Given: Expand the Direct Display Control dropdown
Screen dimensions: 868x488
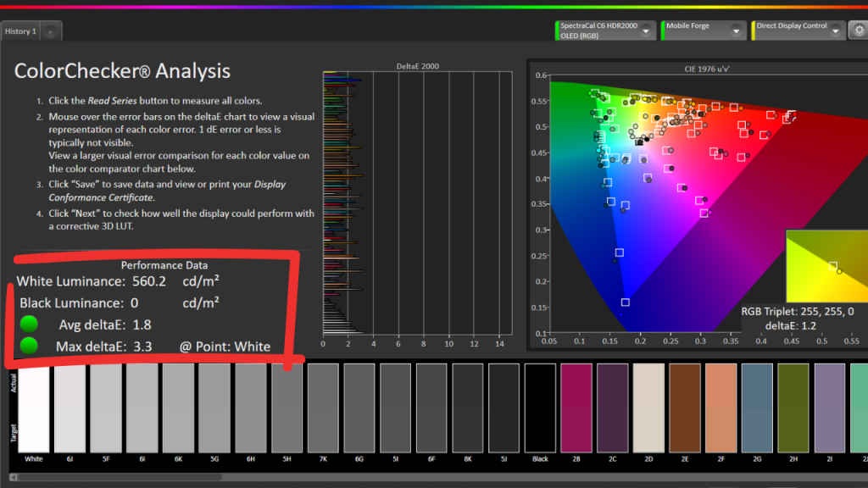Looking at the screenshot, I should (837, 31).
